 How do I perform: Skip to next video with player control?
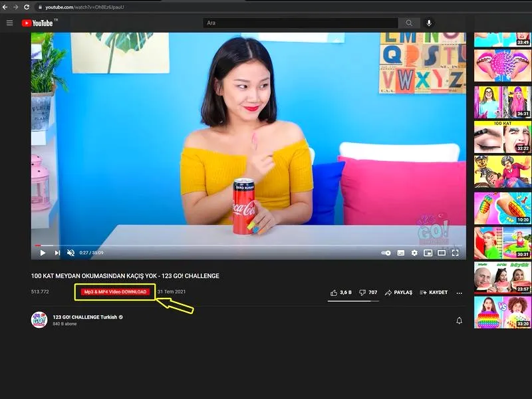57,253
